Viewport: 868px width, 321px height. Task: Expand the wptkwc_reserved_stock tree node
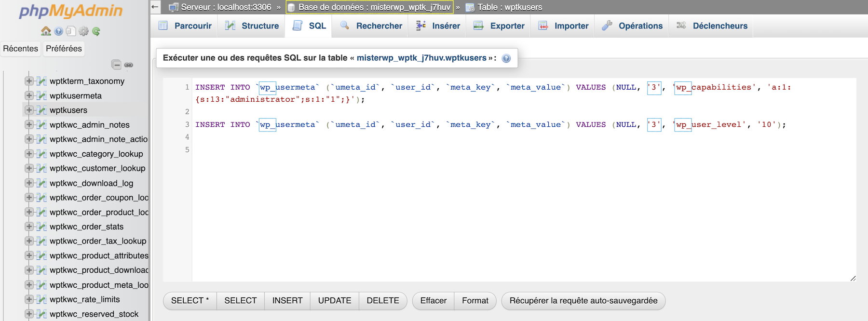pos(29,314)
